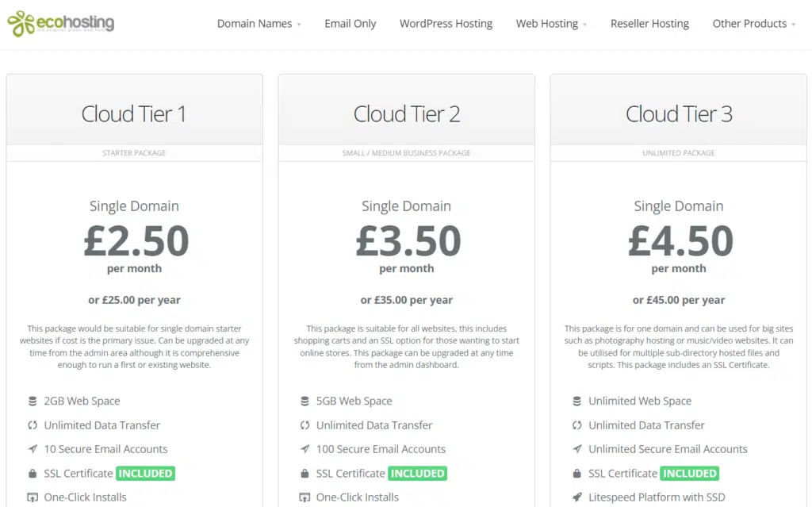Click the Cloud Tier 1 web space database icon

click(x=33, y=401)
